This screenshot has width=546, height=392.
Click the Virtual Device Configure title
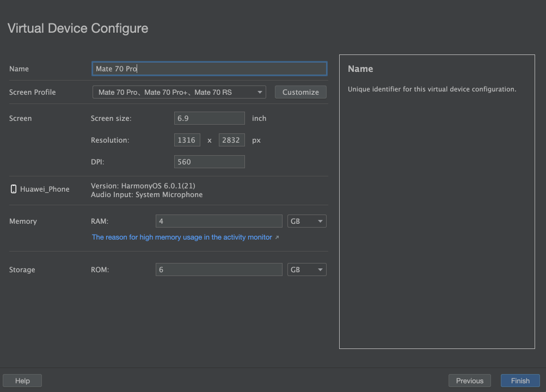coord(78,28)
